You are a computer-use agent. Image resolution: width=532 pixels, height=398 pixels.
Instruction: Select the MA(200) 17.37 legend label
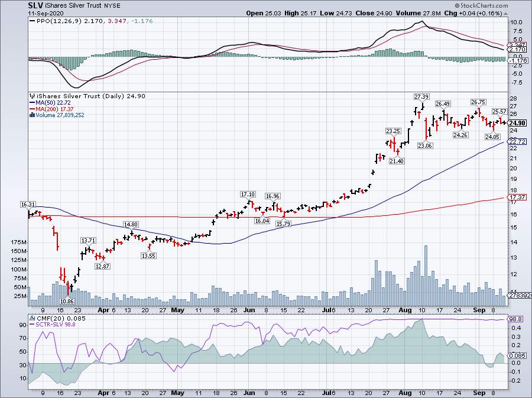[54, 109]
